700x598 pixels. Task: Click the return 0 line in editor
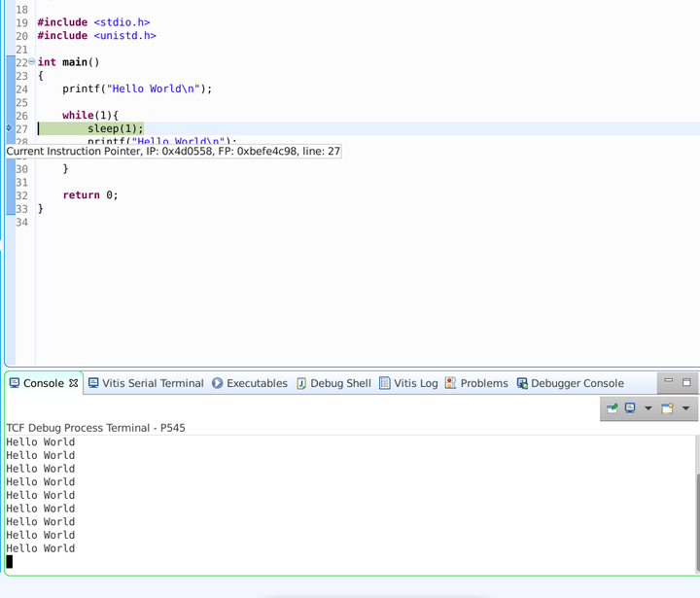pyautogui.click(x=90, y=194)
